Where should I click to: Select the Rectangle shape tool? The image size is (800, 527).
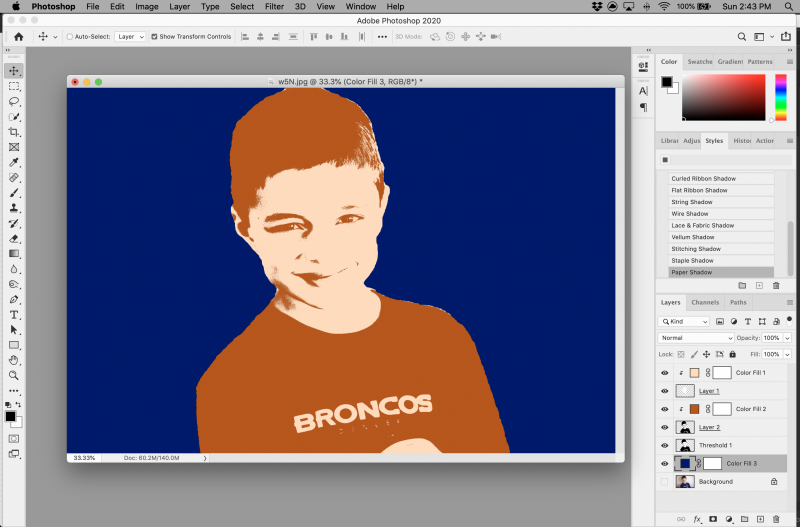14,345
